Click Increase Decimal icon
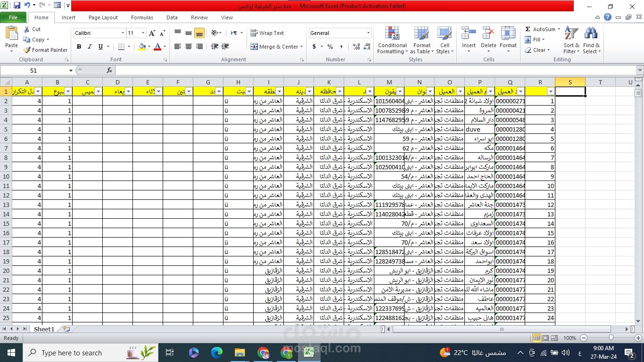Viewport: 644px width, 362px height. (356, 47)
